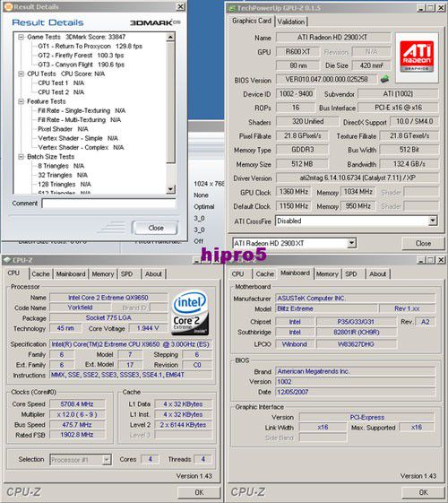Click the Core Speed 5708.4 MHz value

click(77, 404)
